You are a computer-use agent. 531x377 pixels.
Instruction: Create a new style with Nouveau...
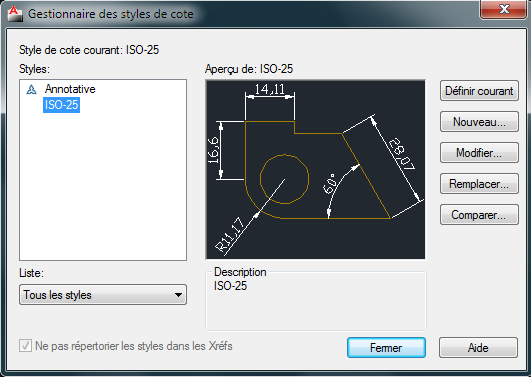point(479,122)
